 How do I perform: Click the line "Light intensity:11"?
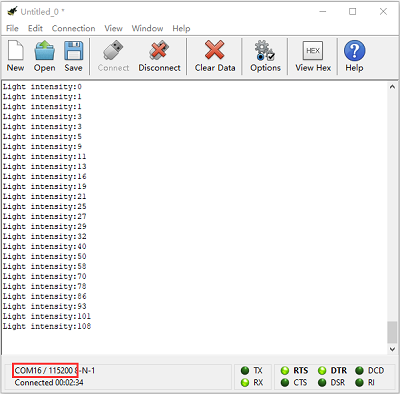(x=45, y=157)
